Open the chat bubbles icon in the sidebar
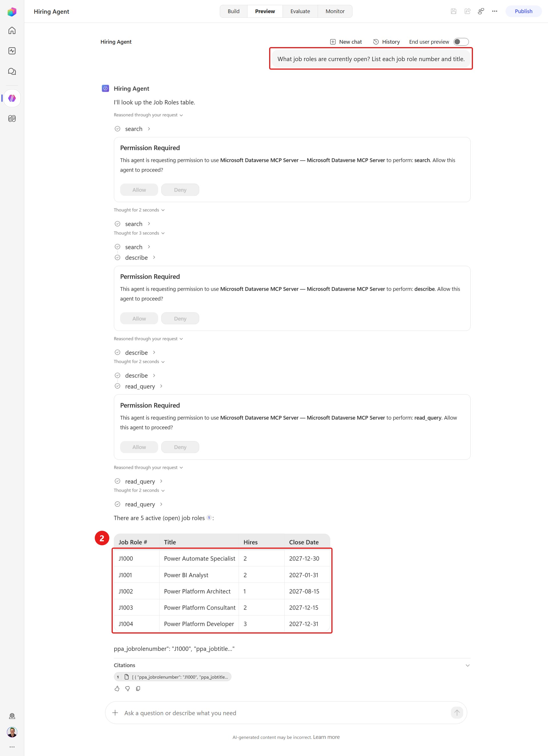The height and width of the screenshot is (756, 548). [x=12, y=71]
